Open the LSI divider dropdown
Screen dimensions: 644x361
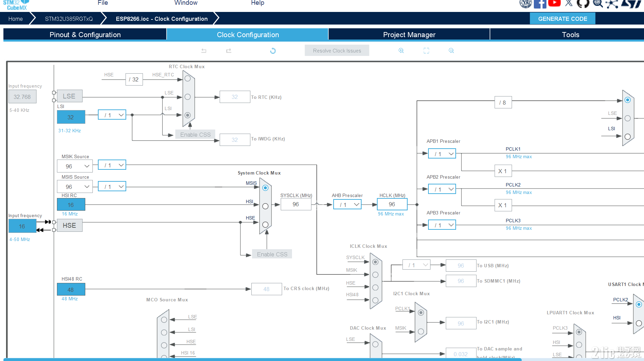(112, 115)
